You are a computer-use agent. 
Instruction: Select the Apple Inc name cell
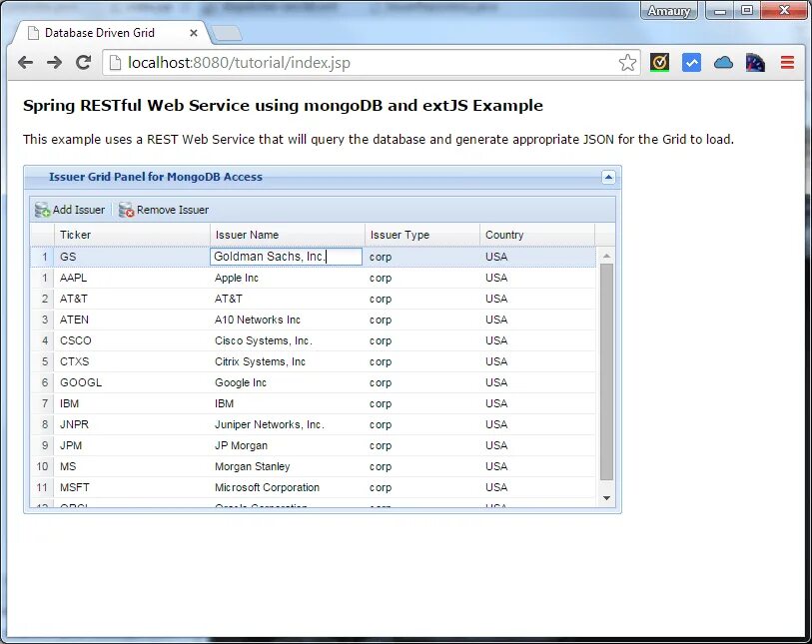[x=288, y=278]
